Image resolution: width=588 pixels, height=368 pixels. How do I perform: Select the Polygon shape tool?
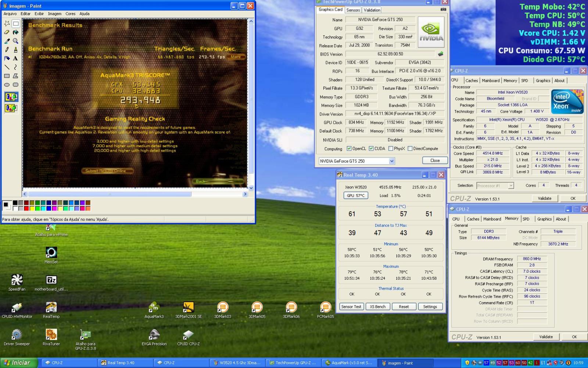(x=15, y=76)
